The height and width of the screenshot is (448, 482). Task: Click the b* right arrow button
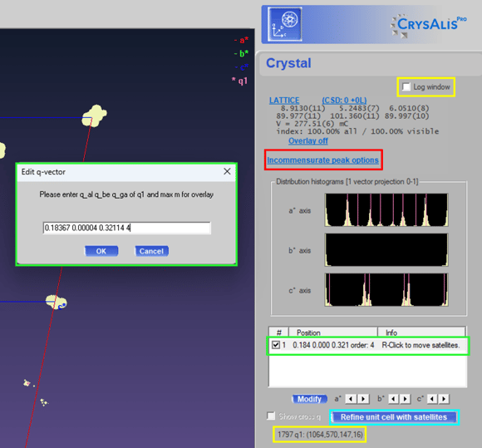[x=406, y=399]
